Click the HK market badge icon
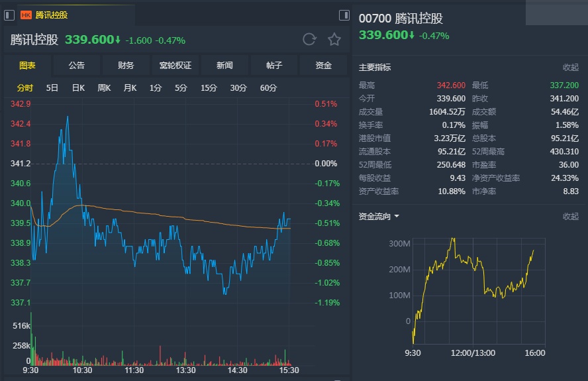 26,15
